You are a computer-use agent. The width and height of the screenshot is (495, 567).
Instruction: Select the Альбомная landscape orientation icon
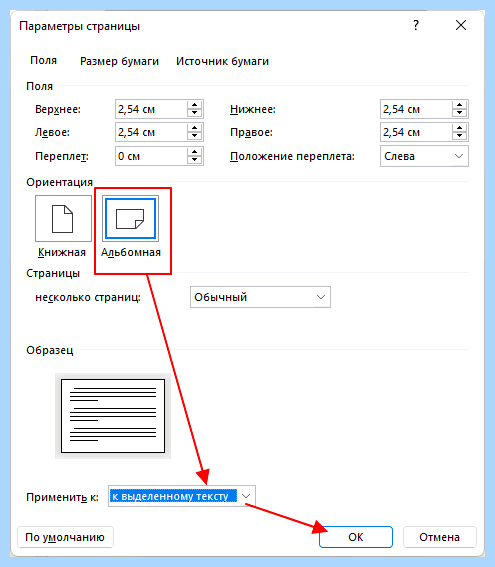[x=130, y=218]
